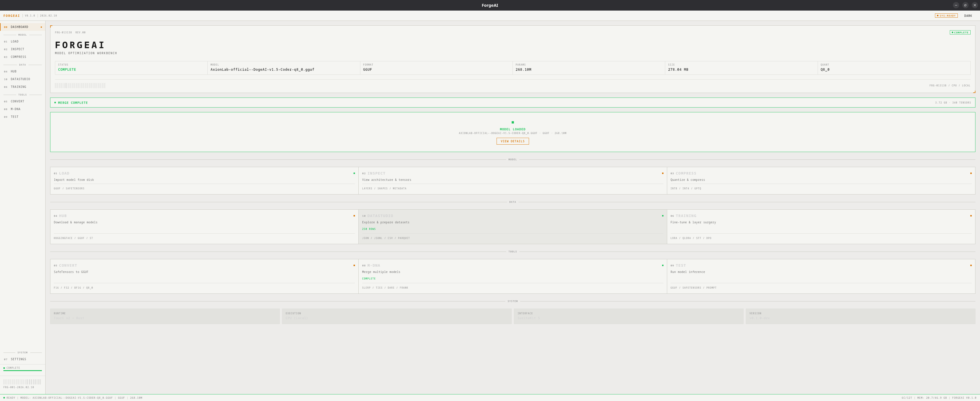The height and width of the screenshot is (401, 980).
Task: Select INSPECT in the MODEL sidebar section
Action: click(x=17, y=49)
